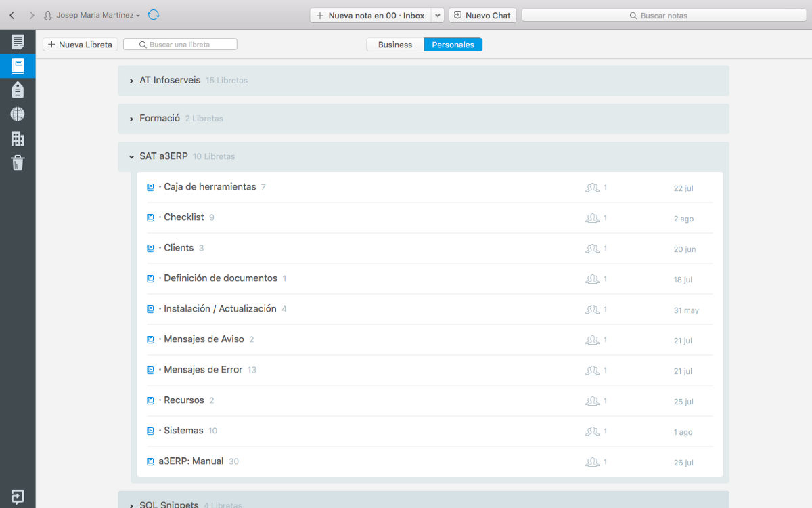Open the Tags panel from the sidebar
The width and height of the screenshot is (812, 508).
coord(17,89)
